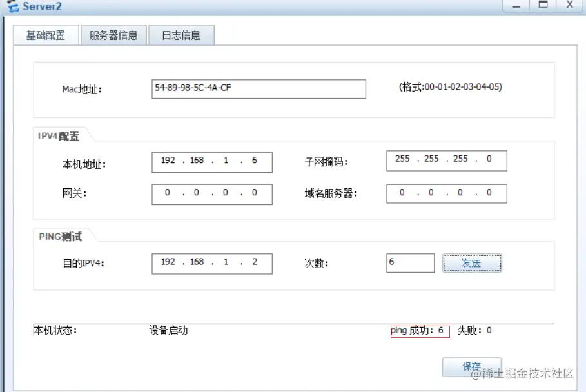
Task: Send ping with the 发送 button
Action: point(472,263)
